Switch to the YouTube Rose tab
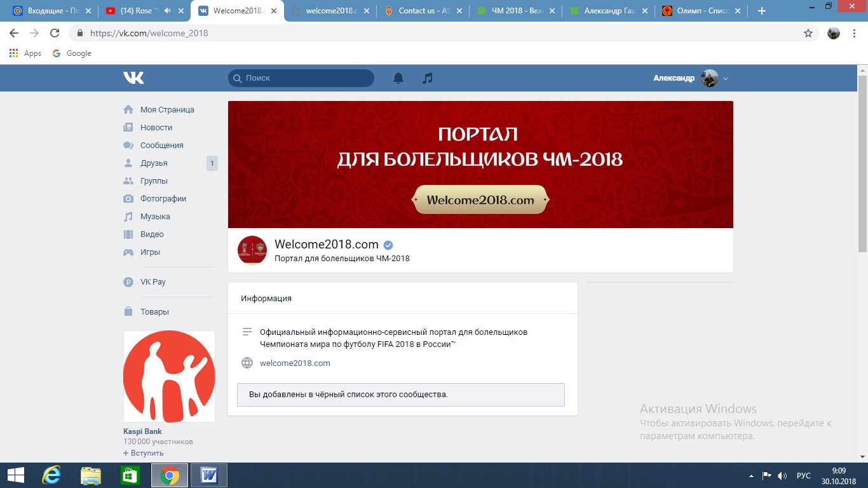 pos(144,11)
